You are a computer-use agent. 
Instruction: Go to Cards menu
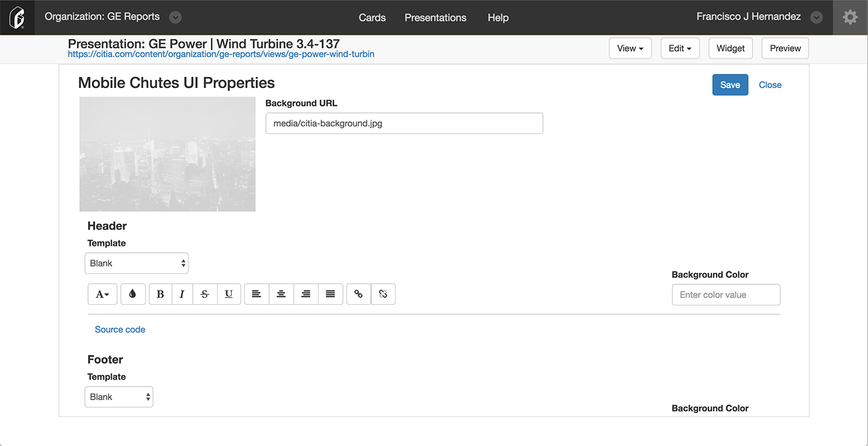pyautogui.click(x=372, y=17)
